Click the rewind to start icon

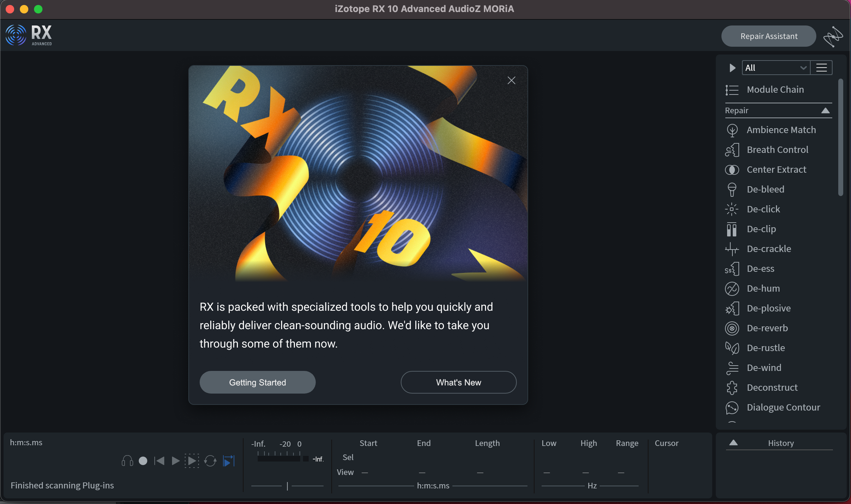coord(159,461)
